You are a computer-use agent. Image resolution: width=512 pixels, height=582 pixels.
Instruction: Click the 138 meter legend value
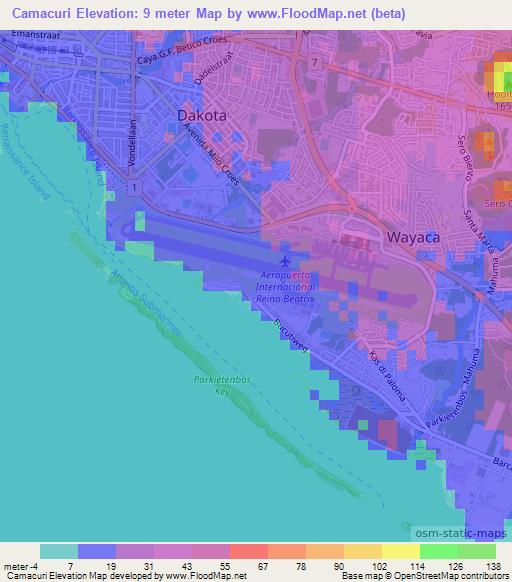click(x=494, y=566)
